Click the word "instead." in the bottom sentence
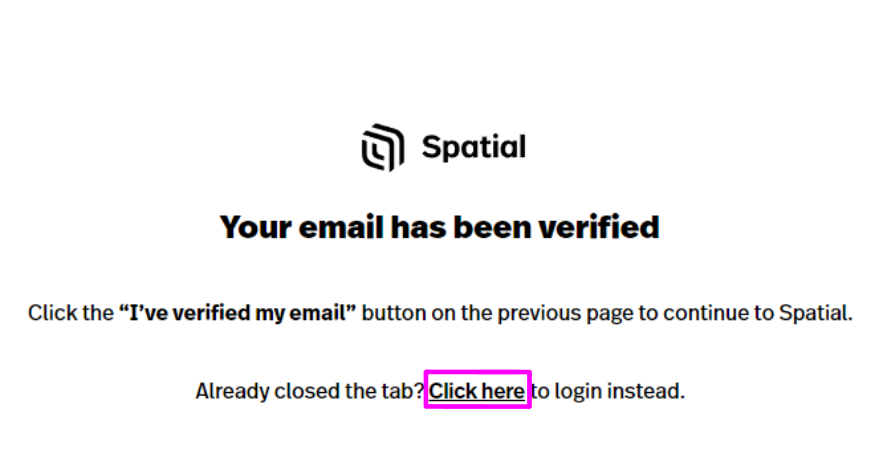895x457 pixels. click(646, 391)
